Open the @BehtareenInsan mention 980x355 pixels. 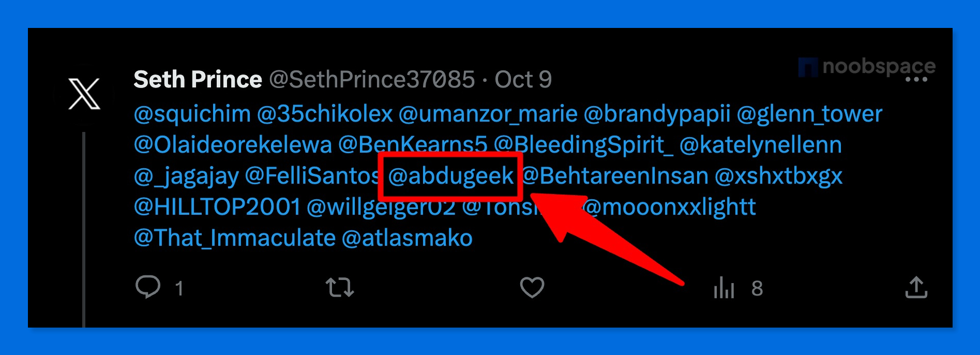pyautogui.click(x=614, y=176)
